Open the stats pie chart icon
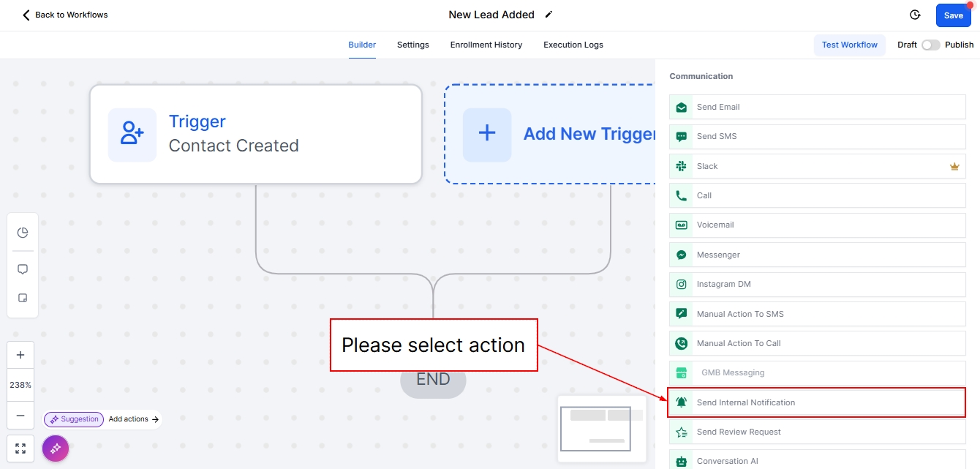This screenshot has width=980, height=469. pos(23,233)
